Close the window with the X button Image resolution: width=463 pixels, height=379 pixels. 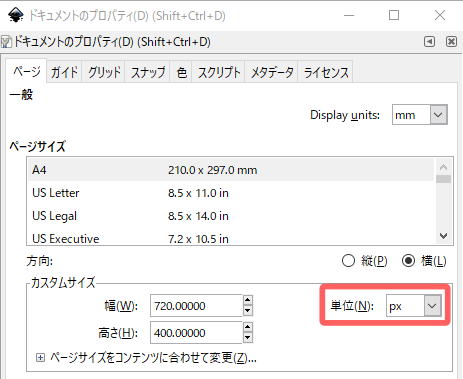(440, 15)
